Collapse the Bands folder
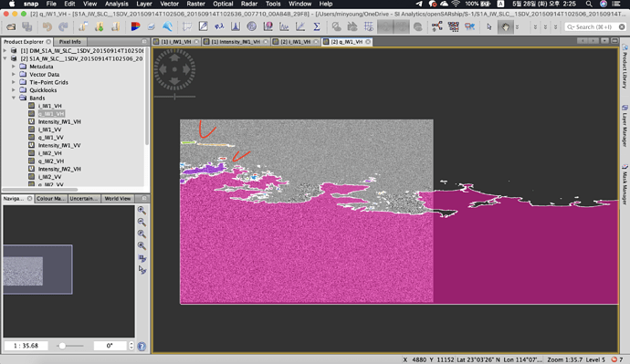 [x=14, y=98]
